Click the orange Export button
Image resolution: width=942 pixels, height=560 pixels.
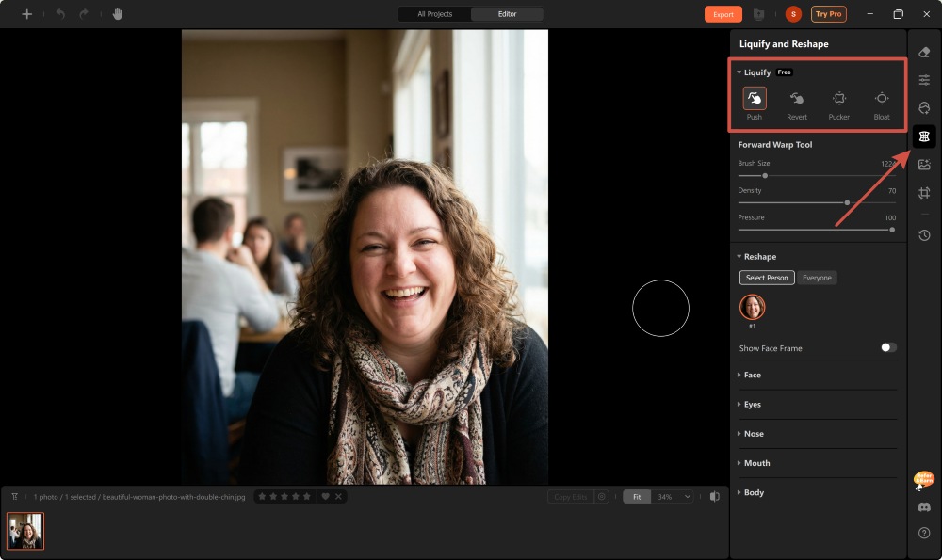tap(723, 14)
